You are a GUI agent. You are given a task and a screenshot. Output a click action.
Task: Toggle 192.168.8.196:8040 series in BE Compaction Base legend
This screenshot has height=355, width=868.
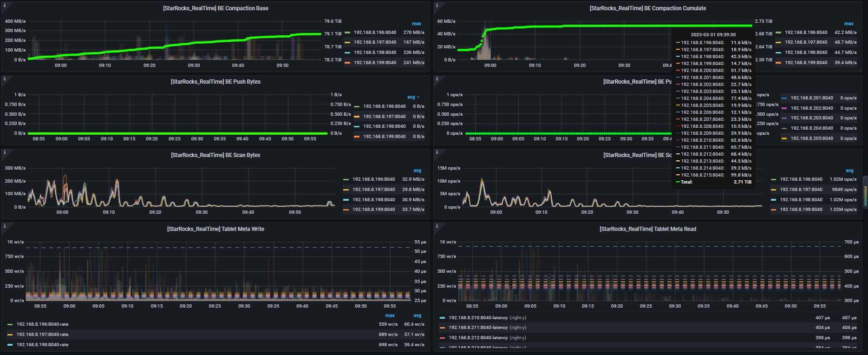[375, 33]
